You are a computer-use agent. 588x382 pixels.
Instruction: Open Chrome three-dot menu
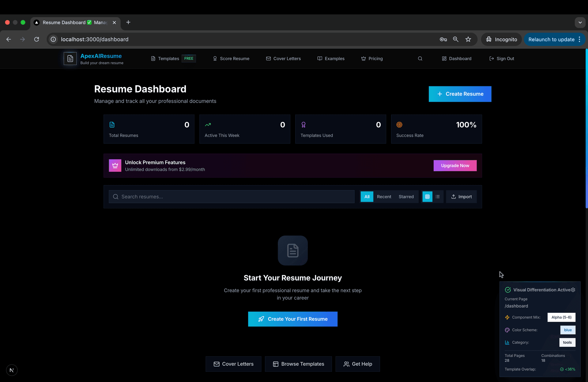click(579, 39)
